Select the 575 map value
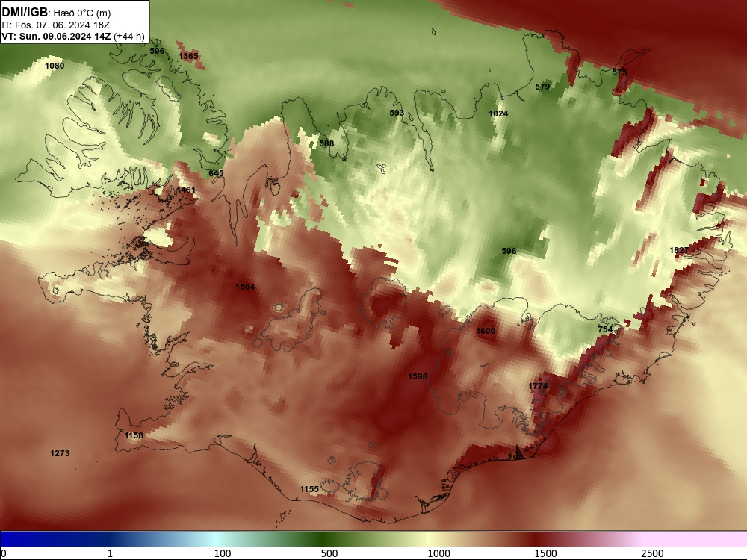747x560 pixels. coord(619,72)
